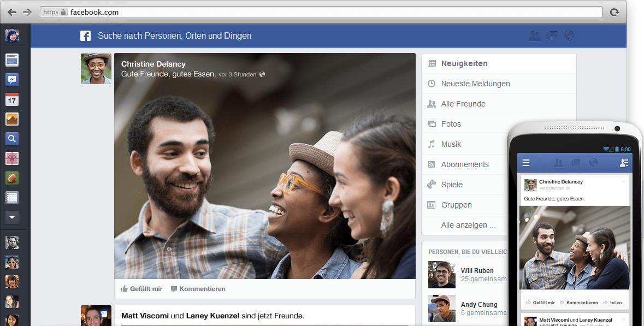Click the magnifying glass icon in left sidebar
This screenshot has width=644, height=326.
tap(12, 139)
